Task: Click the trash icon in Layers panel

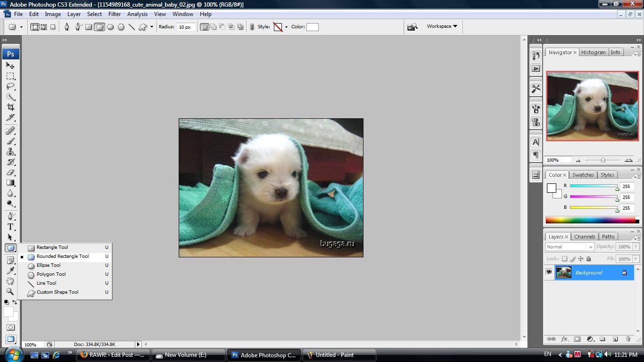Action: coord(627,339)
